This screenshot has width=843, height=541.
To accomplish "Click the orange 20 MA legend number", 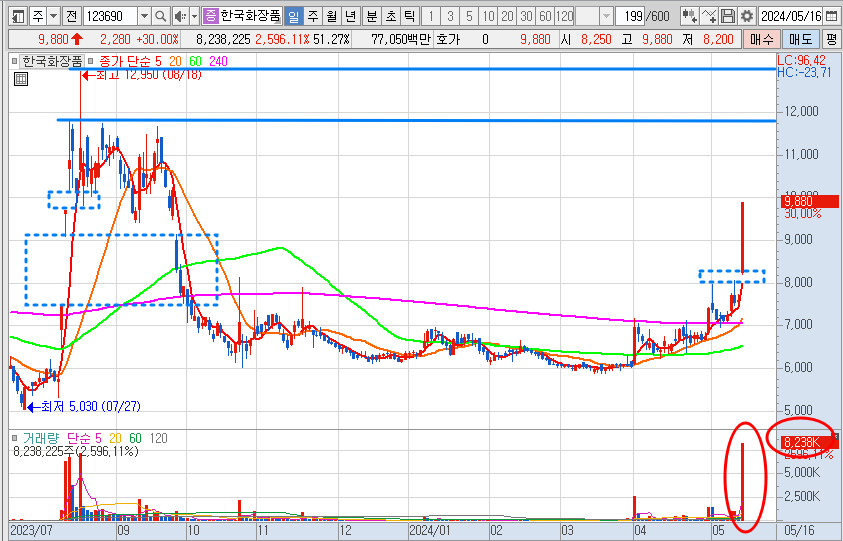I will click(175, 61).
